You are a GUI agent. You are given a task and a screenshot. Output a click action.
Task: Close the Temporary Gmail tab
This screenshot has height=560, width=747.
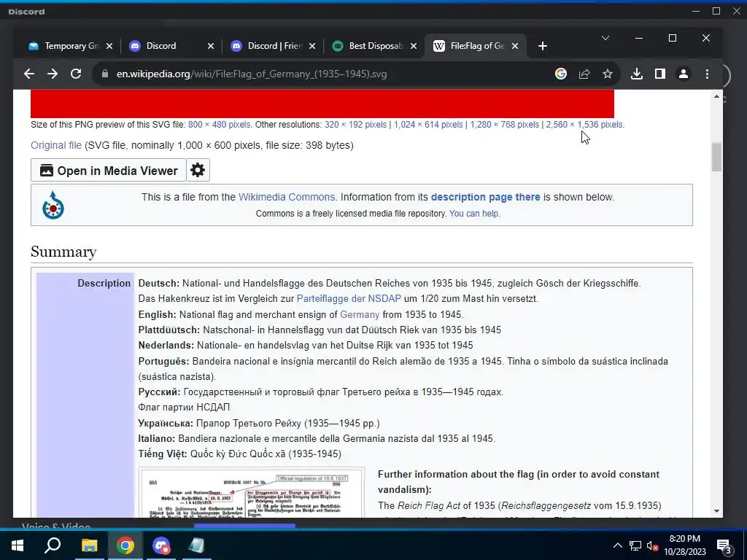point(109,46)
